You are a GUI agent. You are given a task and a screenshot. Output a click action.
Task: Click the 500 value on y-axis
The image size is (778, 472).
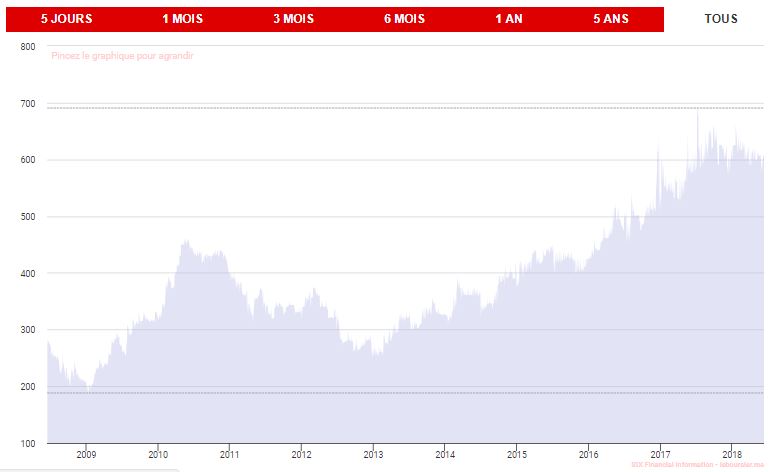(27, 217)
